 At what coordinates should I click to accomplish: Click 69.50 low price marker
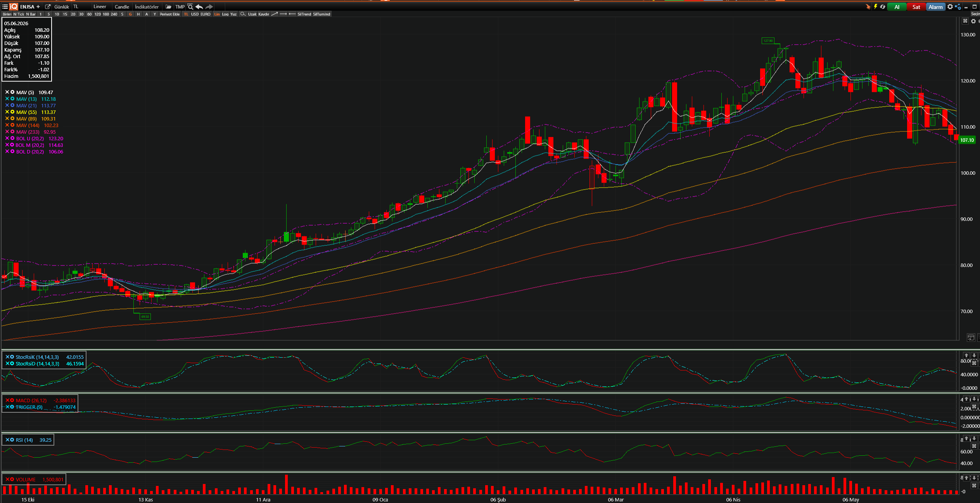pyautogui.click(x=145, y=317)
